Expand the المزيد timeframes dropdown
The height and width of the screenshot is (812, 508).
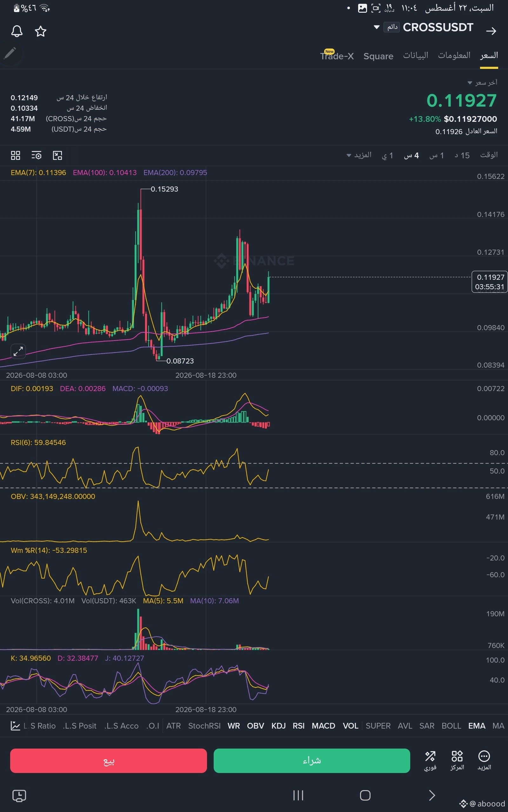click(359, 155)
